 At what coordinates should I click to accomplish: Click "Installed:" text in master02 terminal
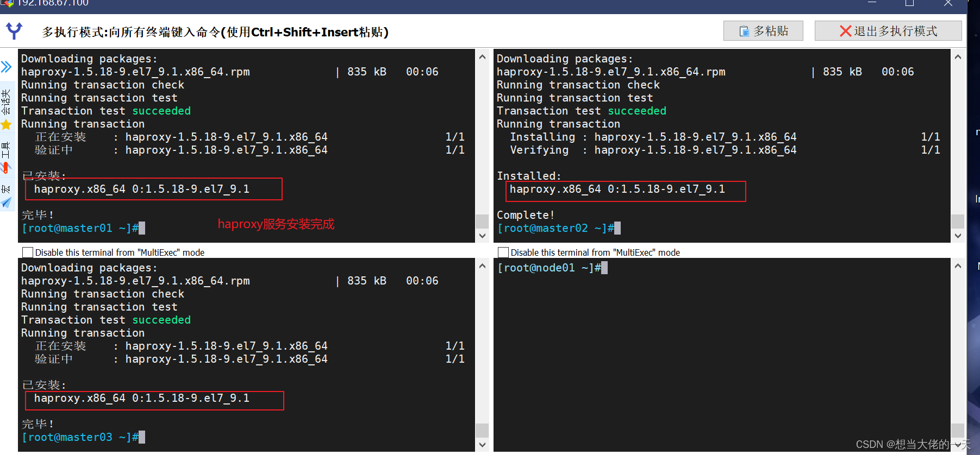tap(529, 176)
